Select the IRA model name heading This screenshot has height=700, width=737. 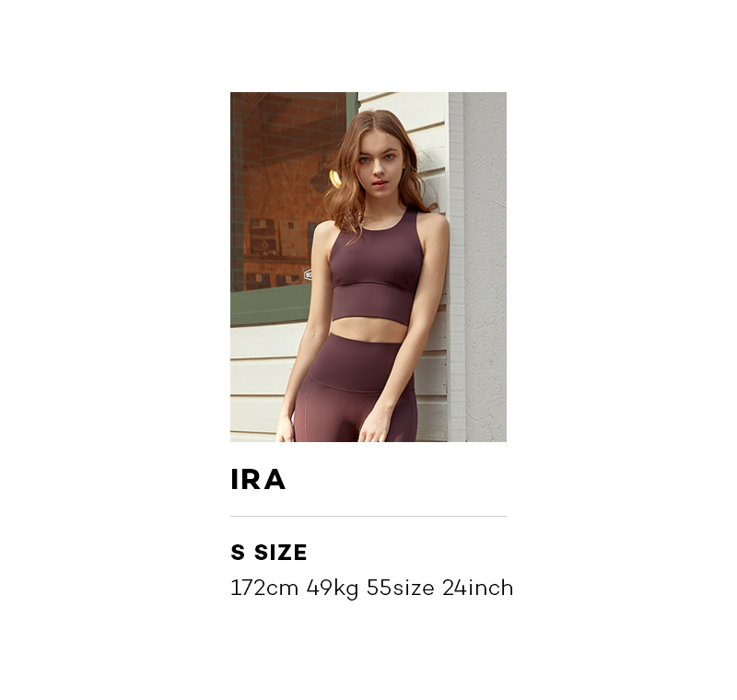(x=258, y=480)
